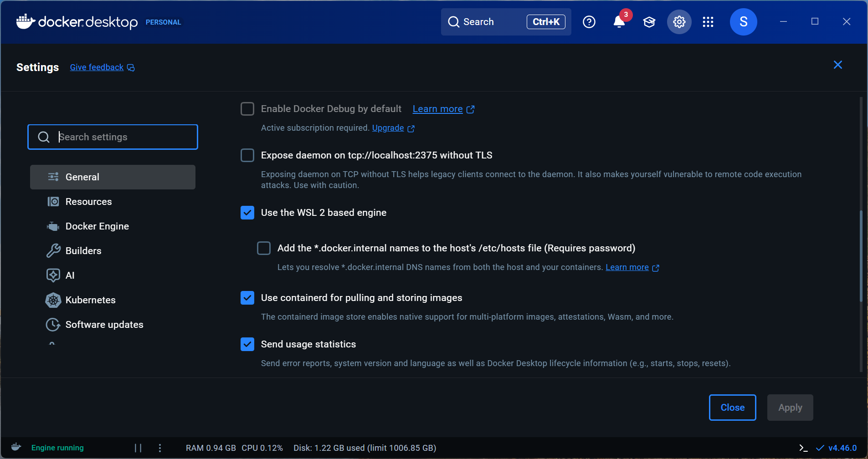Click the Apply button
The height and width of the screenshot is (459, 868).
point(790,408)
